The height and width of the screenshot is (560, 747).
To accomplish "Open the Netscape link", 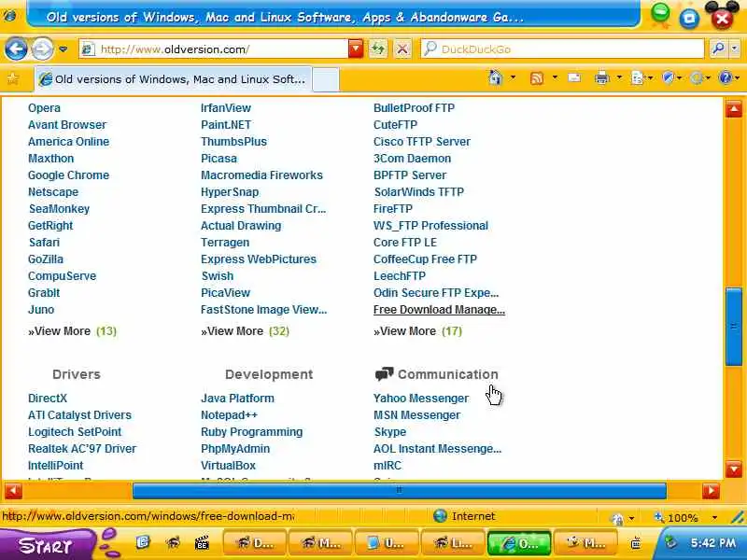I will click(x=53, y=192).
